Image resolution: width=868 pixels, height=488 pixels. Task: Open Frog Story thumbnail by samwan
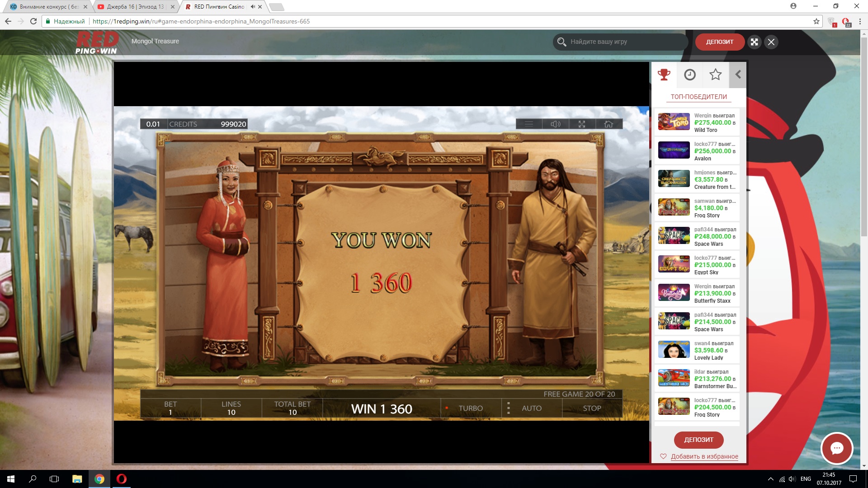(674, 207)
